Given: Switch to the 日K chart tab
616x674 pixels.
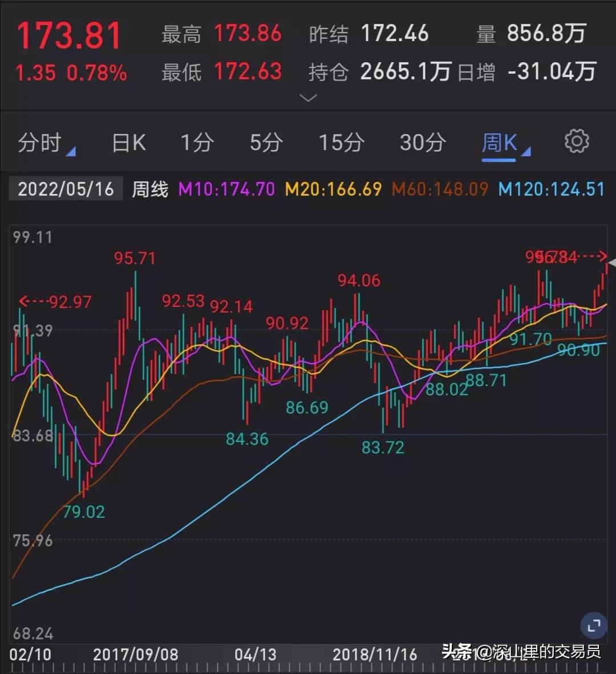Looking at the screenshot, I should pos(127,143).
